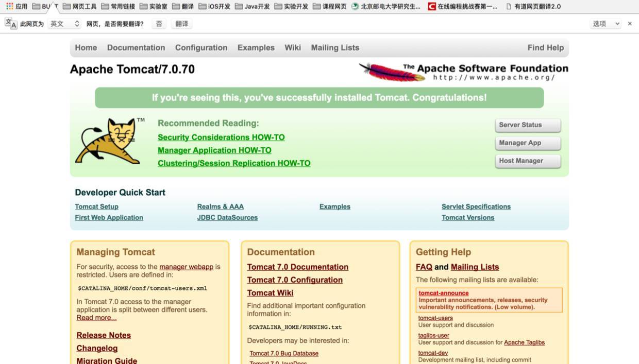The image size is (639, 364).
Task: Open the 在线编程挑战赛 bookmark
Action: pyautogui.click(x=463, y=7)
